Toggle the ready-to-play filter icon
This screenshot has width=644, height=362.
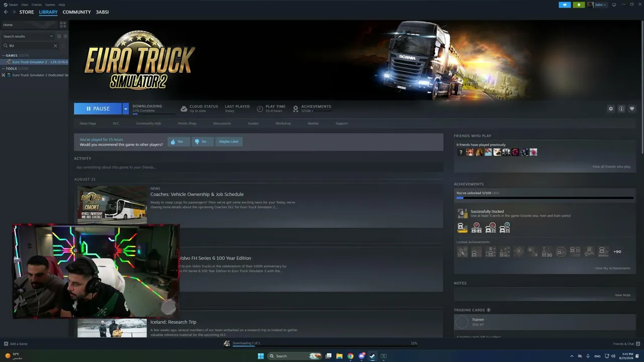(65, 36)
